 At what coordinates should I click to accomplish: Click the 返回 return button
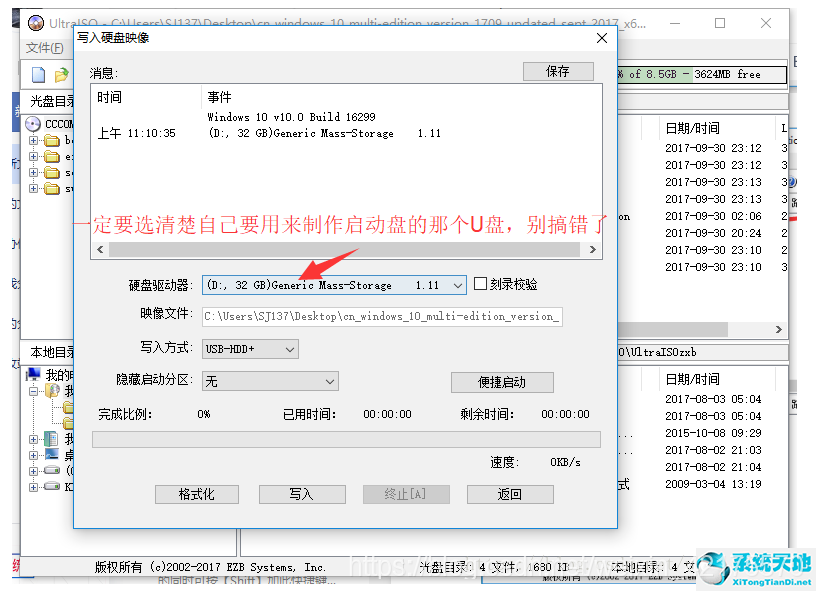pos(509,494)
